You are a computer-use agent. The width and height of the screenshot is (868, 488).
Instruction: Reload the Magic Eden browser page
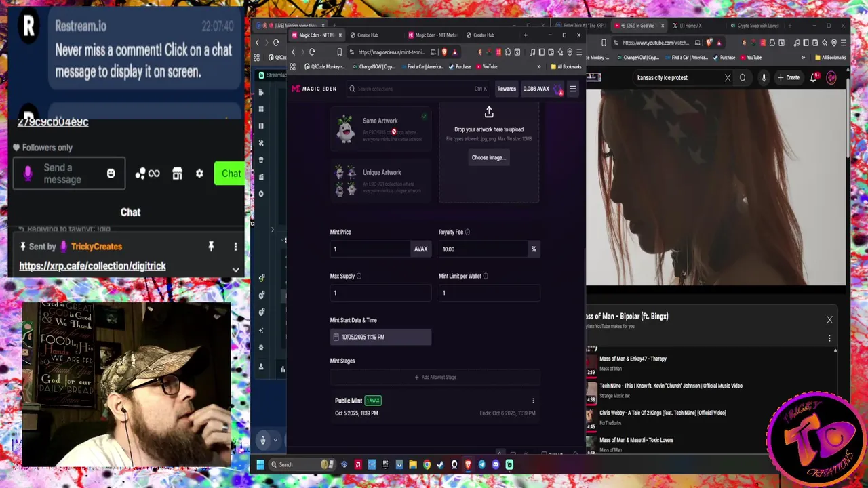312,52
